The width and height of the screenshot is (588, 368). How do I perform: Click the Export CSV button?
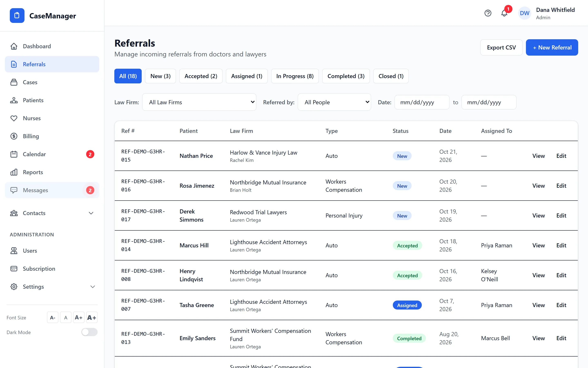[501, 47]
